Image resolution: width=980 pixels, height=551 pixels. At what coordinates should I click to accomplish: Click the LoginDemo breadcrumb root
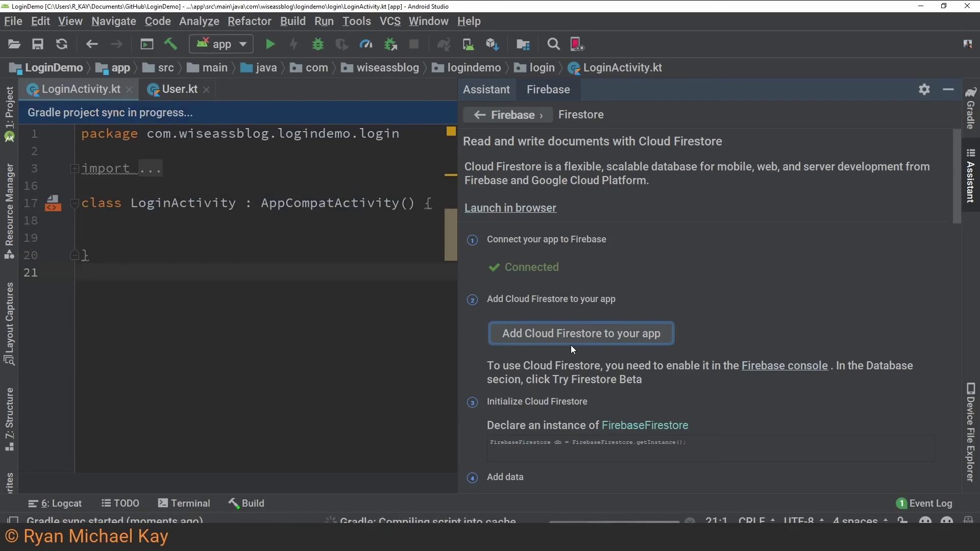[46, 68]
